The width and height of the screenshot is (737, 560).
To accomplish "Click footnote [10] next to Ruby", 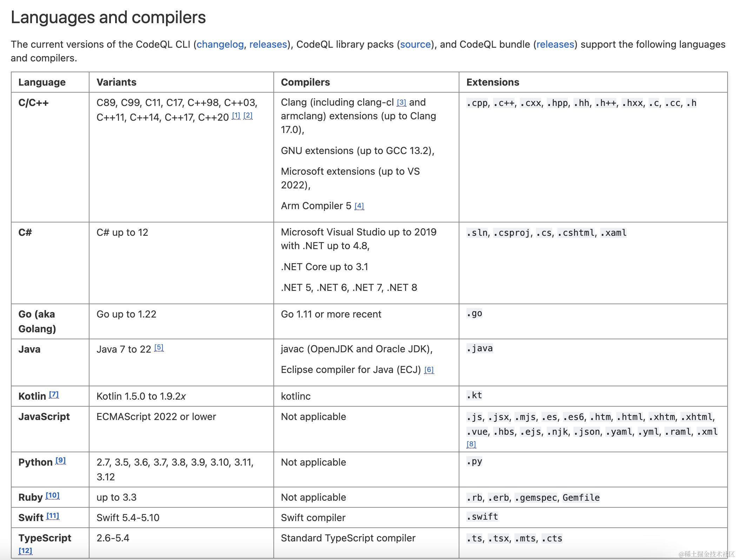I will point(53,495).
